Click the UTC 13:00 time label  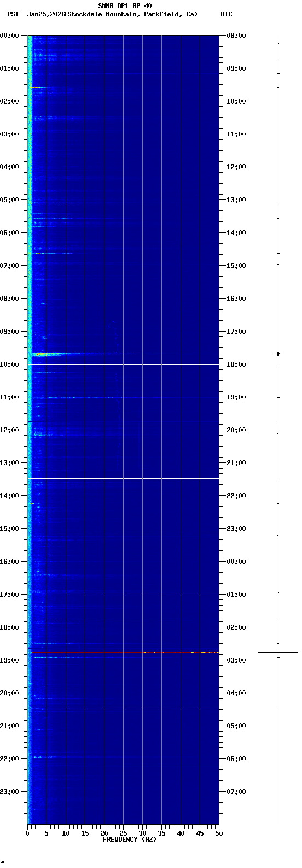[x=236, y=200]
